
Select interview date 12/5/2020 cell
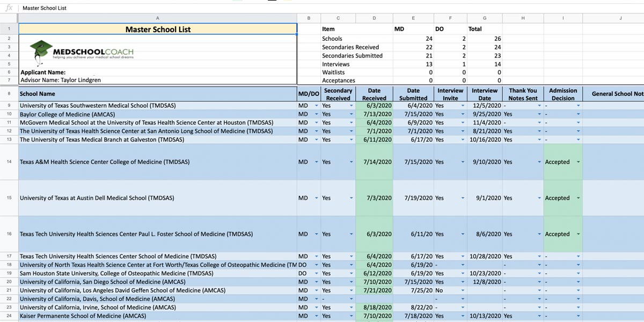pos(485,106)
